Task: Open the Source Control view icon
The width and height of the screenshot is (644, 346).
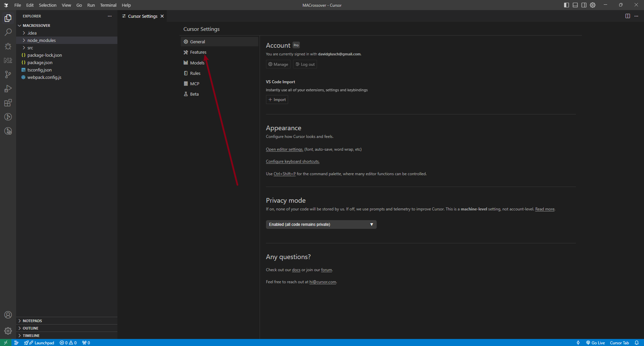Action: pos(8,75)
